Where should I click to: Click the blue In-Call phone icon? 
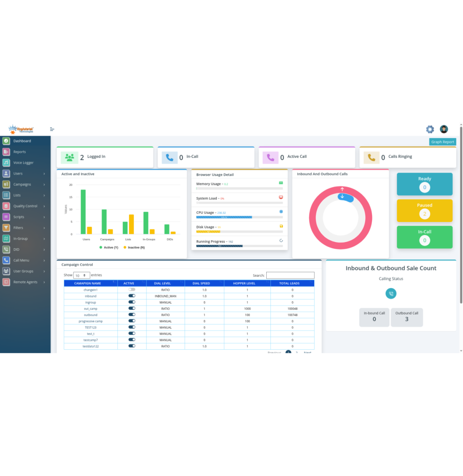(170, 157)
